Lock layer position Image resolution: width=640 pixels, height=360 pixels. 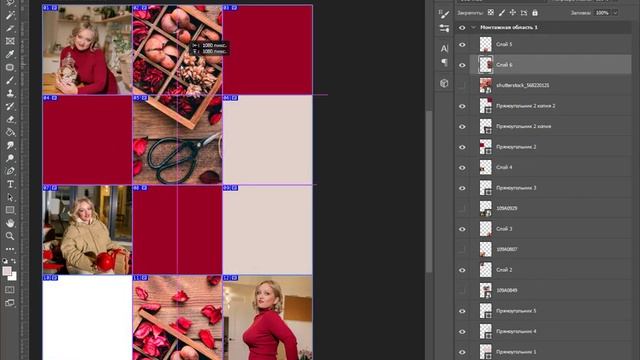pyautogui.click(x=513, y=13)
